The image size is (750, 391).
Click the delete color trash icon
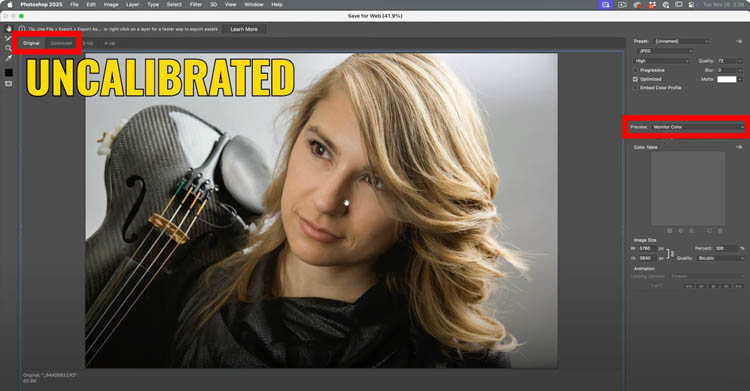[720, 231]
